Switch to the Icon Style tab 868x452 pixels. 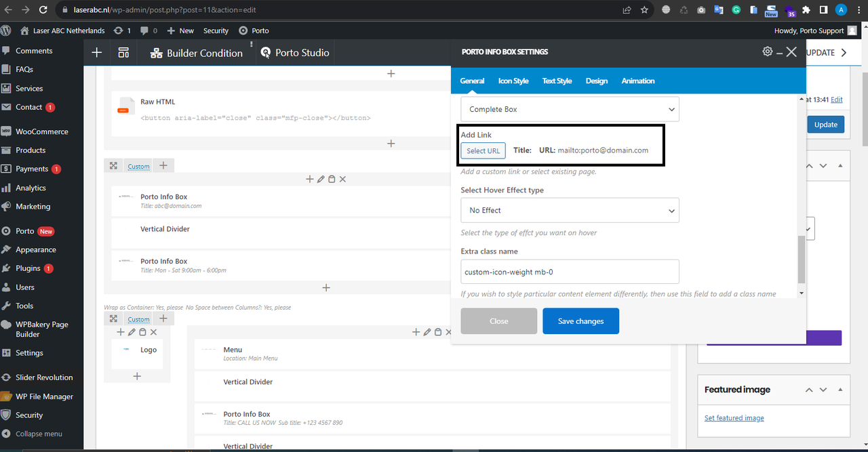[513, 81]
